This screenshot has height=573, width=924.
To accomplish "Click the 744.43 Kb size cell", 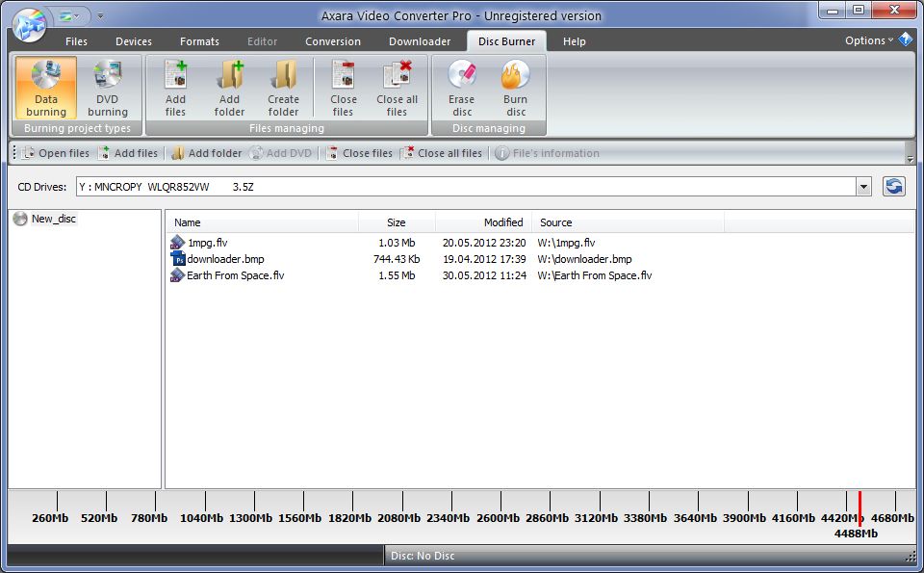I will [397, 259].
